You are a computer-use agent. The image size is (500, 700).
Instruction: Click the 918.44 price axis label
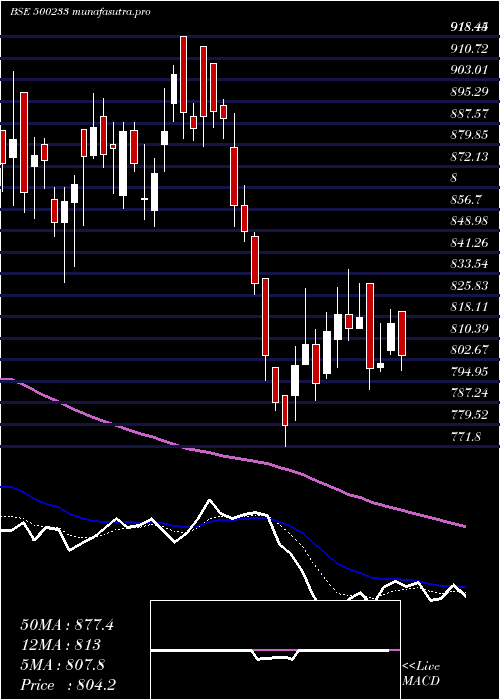pos(470,27)
